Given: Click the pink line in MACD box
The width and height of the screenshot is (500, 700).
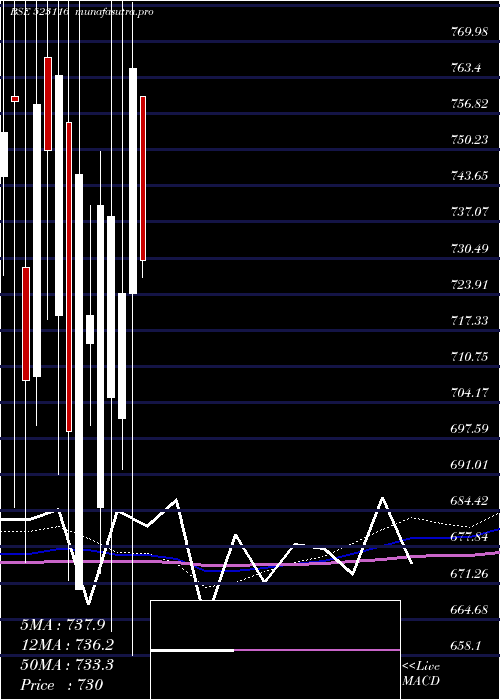Looking at the screenshot, I should click(x=317, y=650).
